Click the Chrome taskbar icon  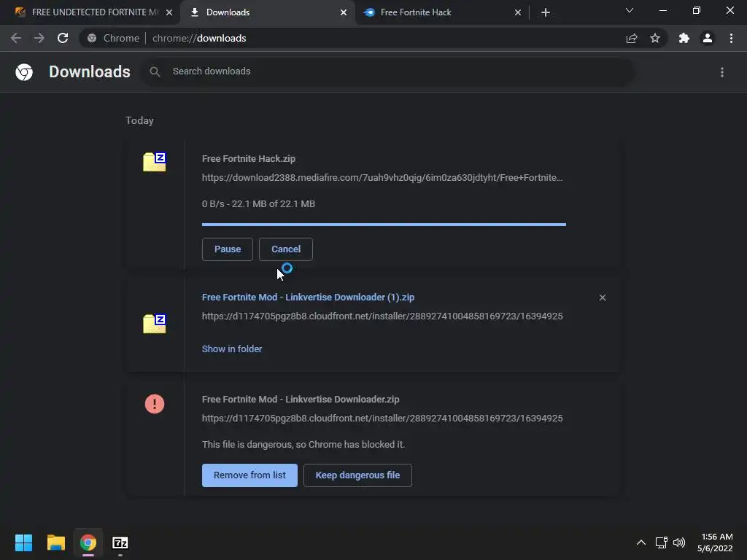pos(88,542)
